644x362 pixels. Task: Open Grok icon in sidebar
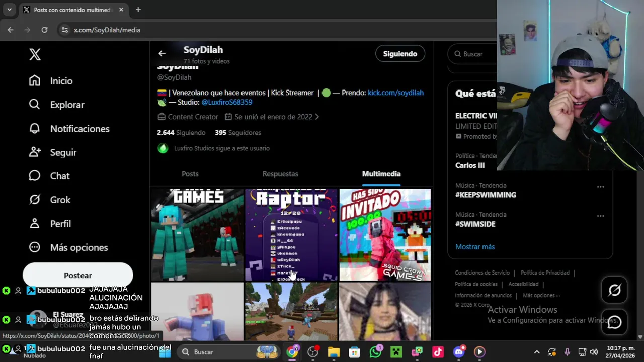tap(34, 200)
